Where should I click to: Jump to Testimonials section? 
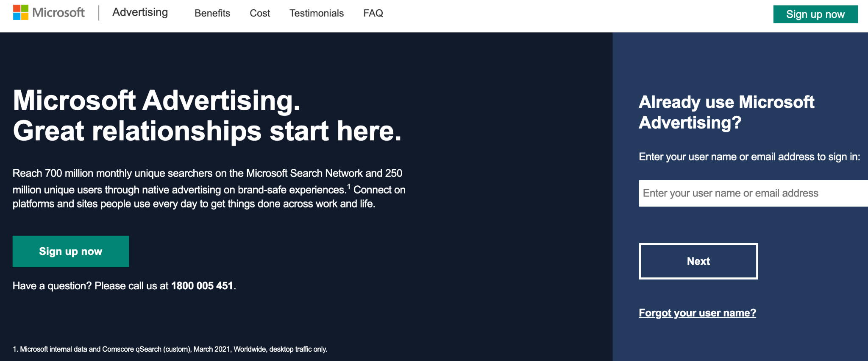click(317, 13)
